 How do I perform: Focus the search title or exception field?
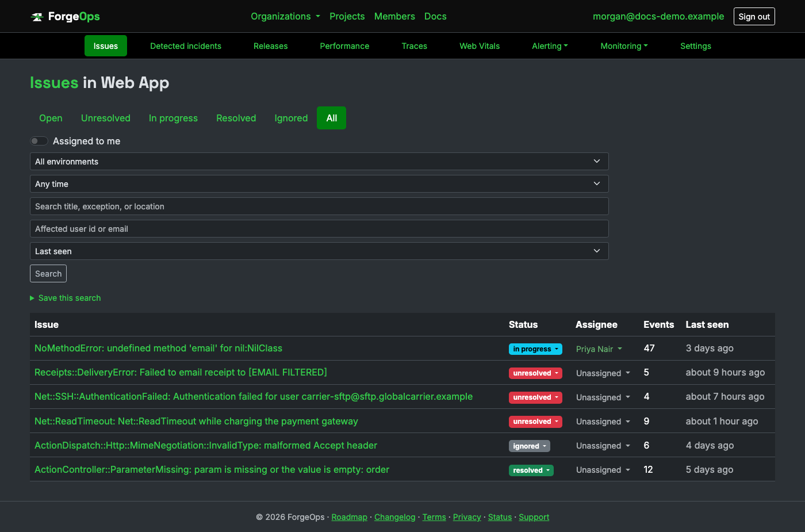tap(319, 206)
